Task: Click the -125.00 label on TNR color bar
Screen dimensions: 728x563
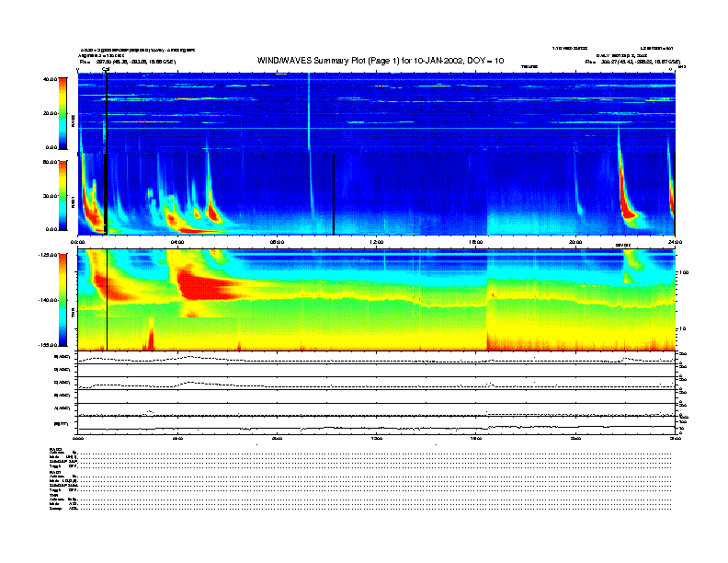Action: coord(48,255)
